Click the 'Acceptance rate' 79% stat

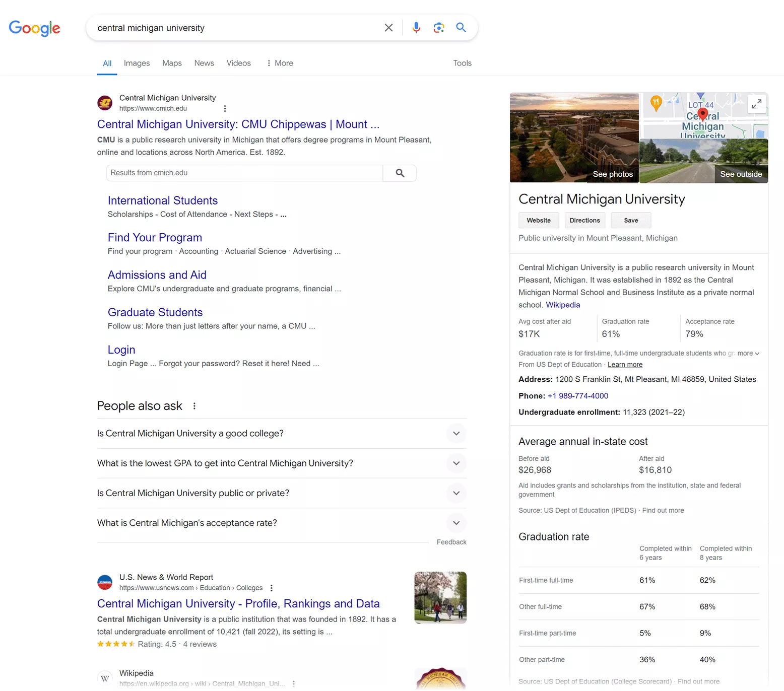(x=709, y=328)
